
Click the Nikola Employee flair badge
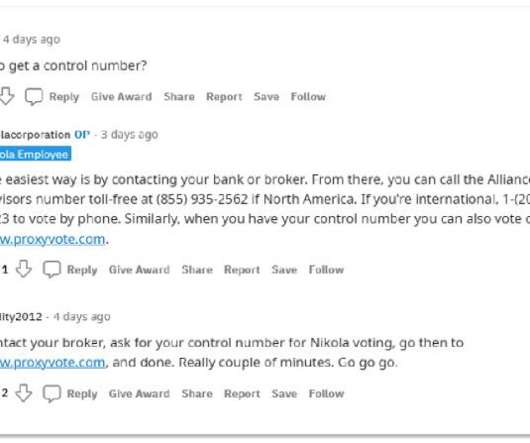[35, 154]
